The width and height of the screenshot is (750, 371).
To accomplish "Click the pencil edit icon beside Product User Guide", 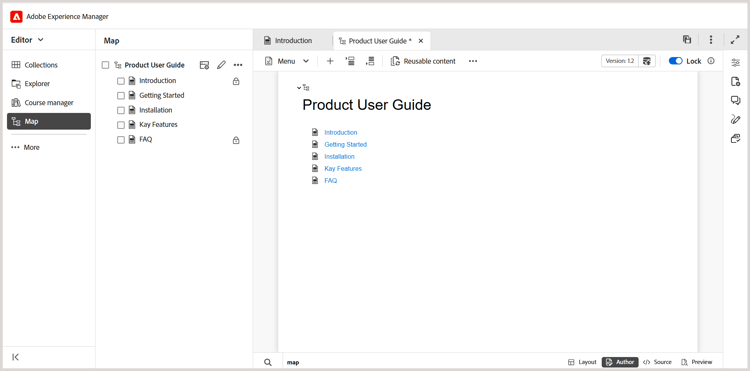I will point(221,65).
